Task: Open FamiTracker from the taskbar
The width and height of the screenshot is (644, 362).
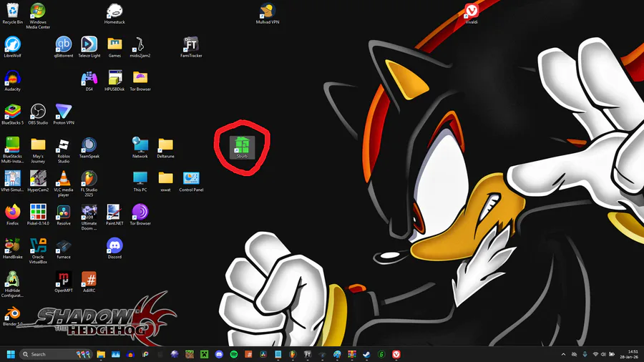Action: [308, 354]
